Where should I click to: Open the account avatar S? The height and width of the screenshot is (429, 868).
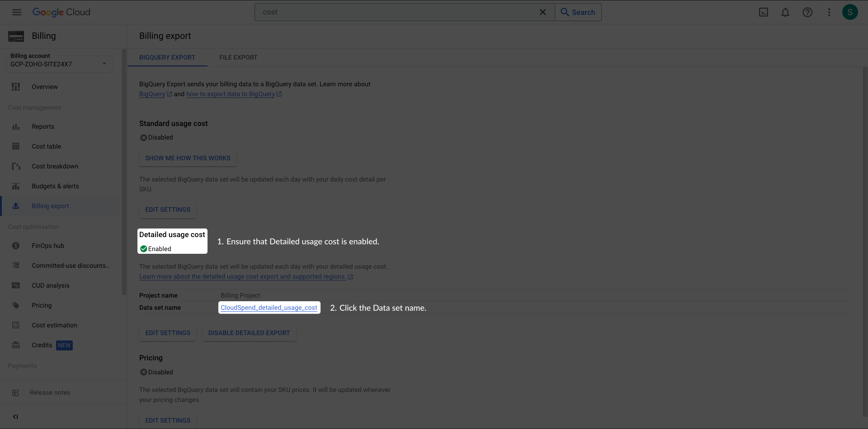[850, 12]
